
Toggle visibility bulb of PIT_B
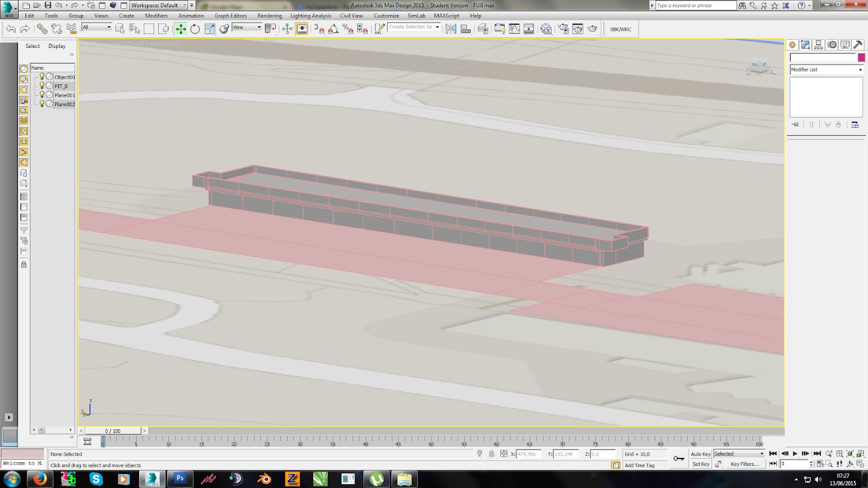tap(42, 86)
